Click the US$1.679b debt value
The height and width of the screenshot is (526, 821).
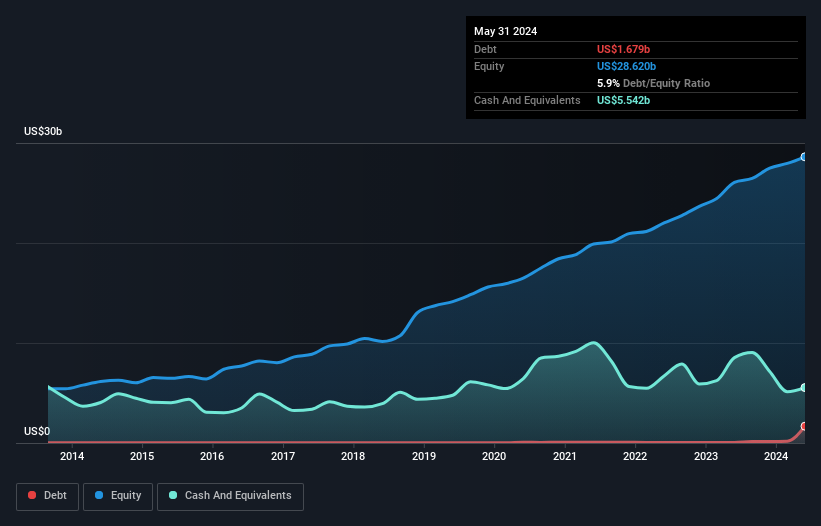623,49
